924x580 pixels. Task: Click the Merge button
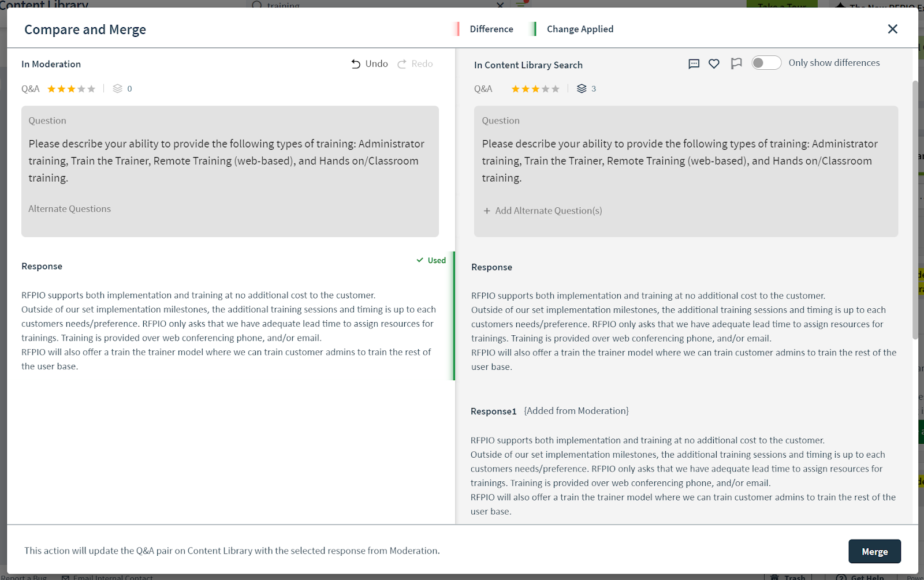[x=875, y=552]
